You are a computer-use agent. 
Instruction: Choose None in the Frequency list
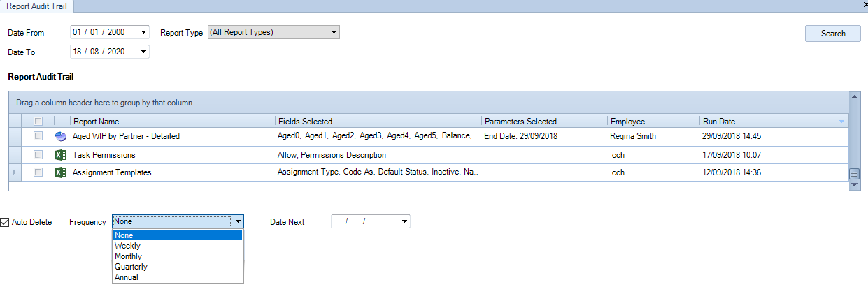click(x=178, y=235)
